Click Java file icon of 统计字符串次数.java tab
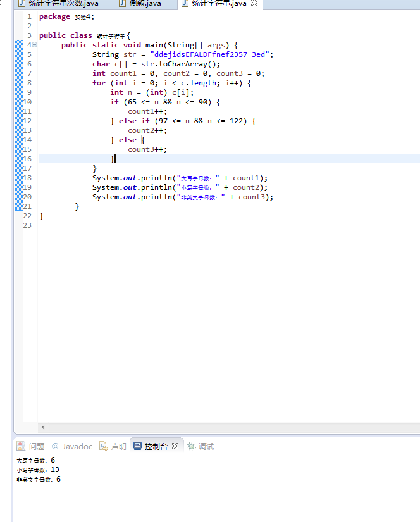Screen dimensions: 420x522 [22, 3]
